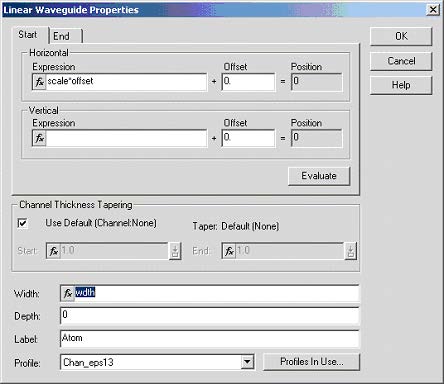The width and height of the screenshot is (444, 385).
Task: Toggle the Use Default (Channel:None) checkbox
Action: 23,223
